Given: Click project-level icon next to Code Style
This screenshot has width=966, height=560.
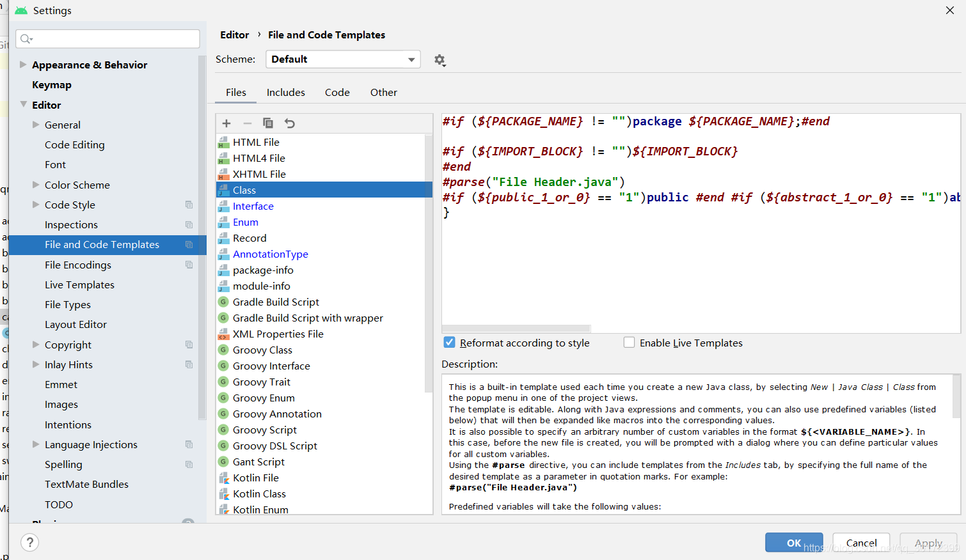Looking at the screenshot, I should 189,205.
